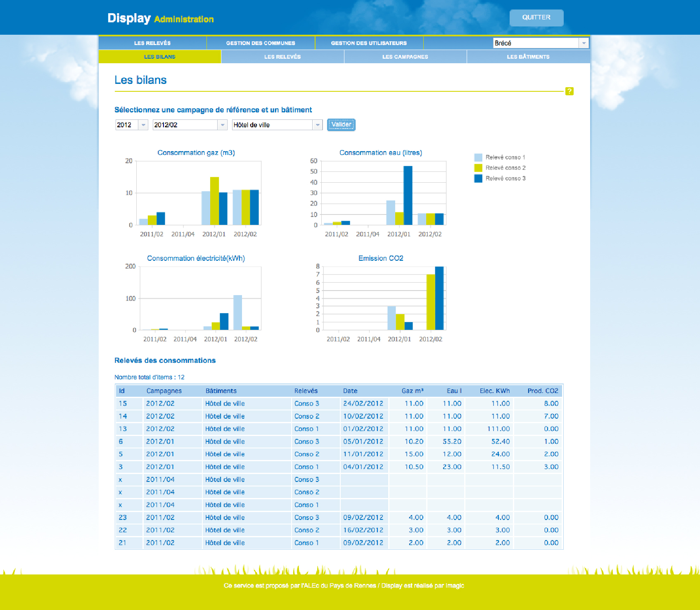
Task: Switch to the LES CAMPAGNES tab
Action: tap(405, 57)
